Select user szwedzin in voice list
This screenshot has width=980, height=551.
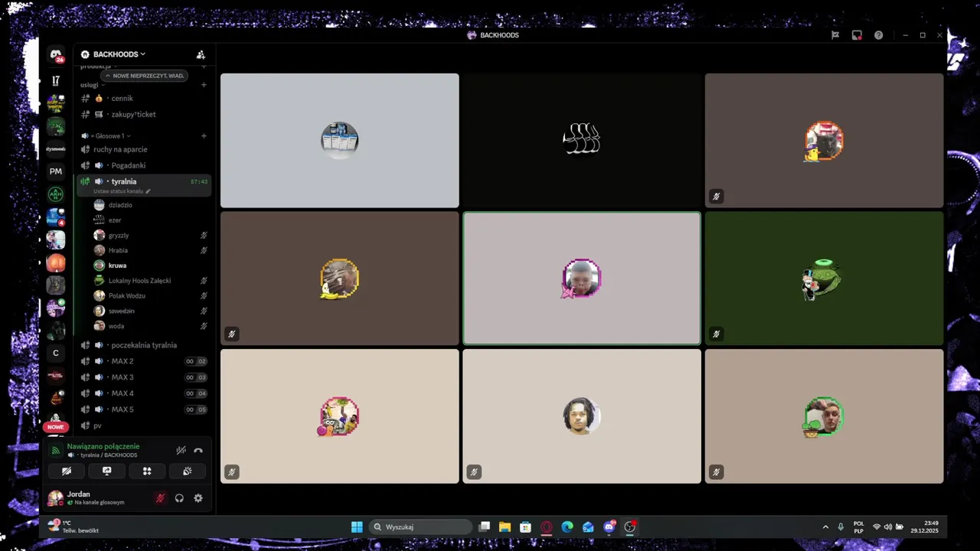(151, 311)
